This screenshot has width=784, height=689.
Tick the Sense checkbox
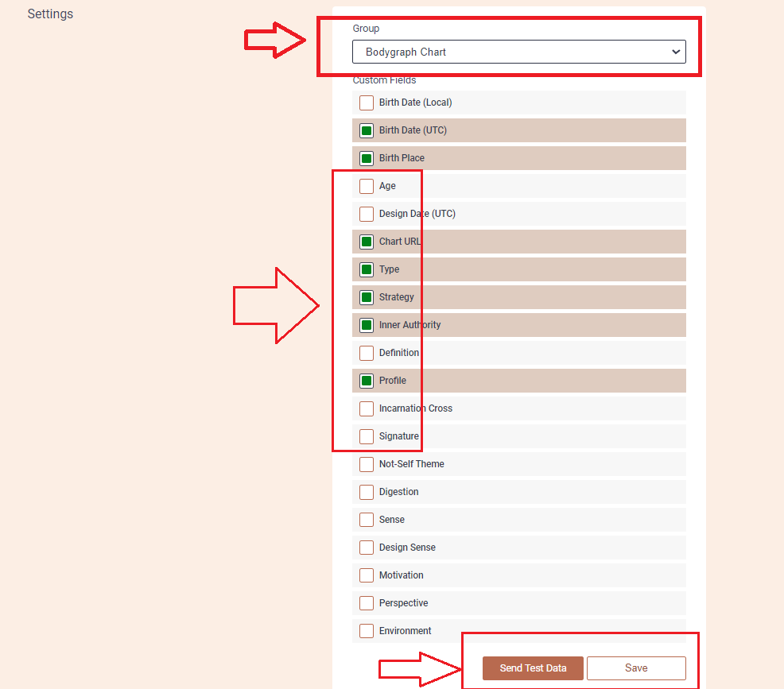click(x=367, y=520)
